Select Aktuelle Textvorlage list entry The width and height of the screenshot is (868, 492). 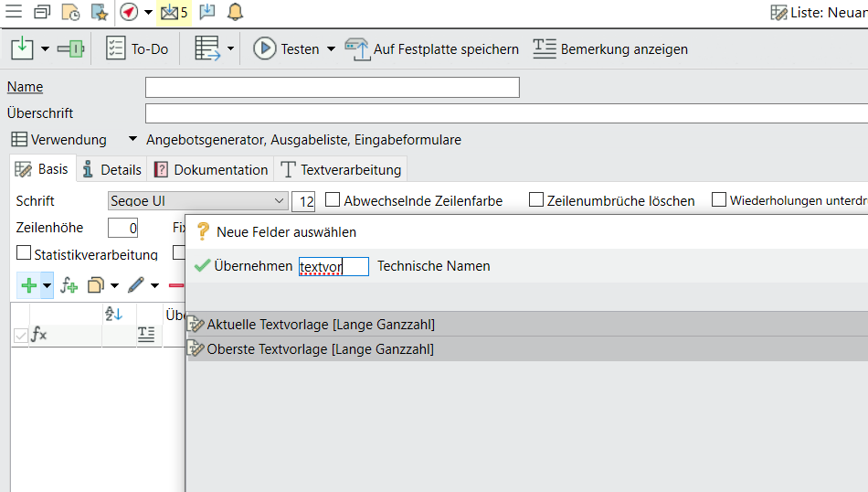pyautogui.click(x=320, y=324)
